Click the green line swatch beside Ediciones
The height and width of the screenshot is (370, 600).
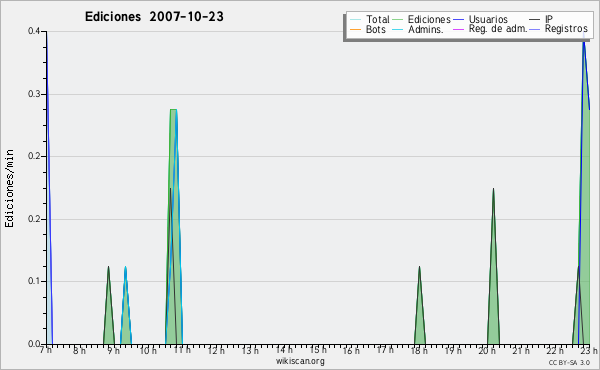coord(398,20)
